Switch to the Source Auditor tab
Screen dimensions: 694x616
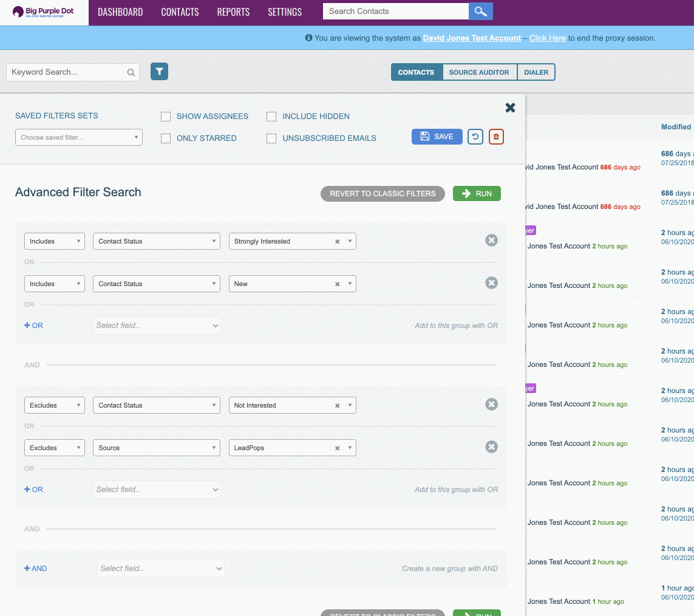(479, 72)
